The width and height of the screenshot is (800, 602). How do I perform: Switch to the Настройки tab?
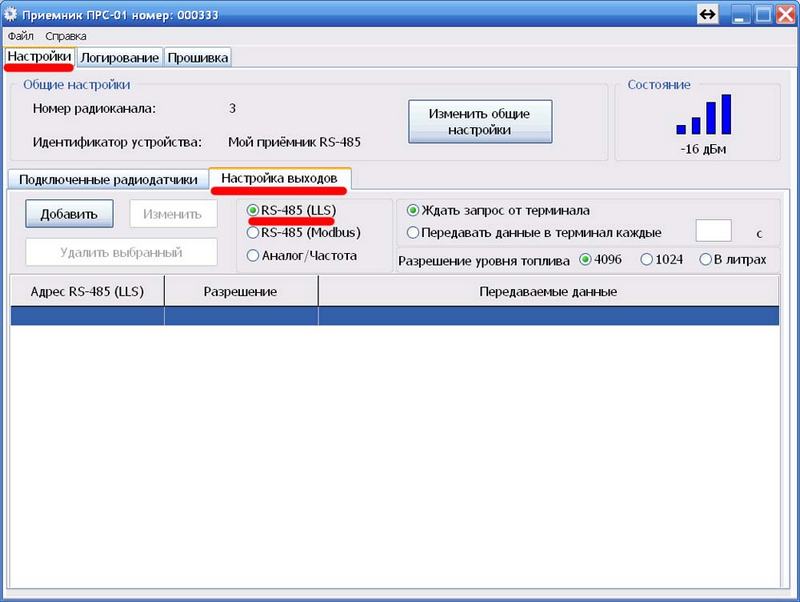39,57
